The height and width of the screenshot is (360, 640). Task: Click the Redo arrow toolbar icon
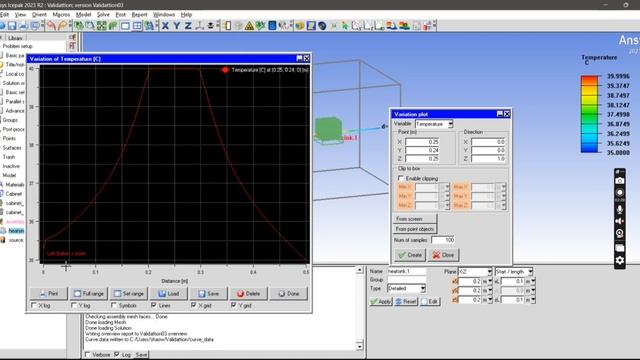coord(62,26)
